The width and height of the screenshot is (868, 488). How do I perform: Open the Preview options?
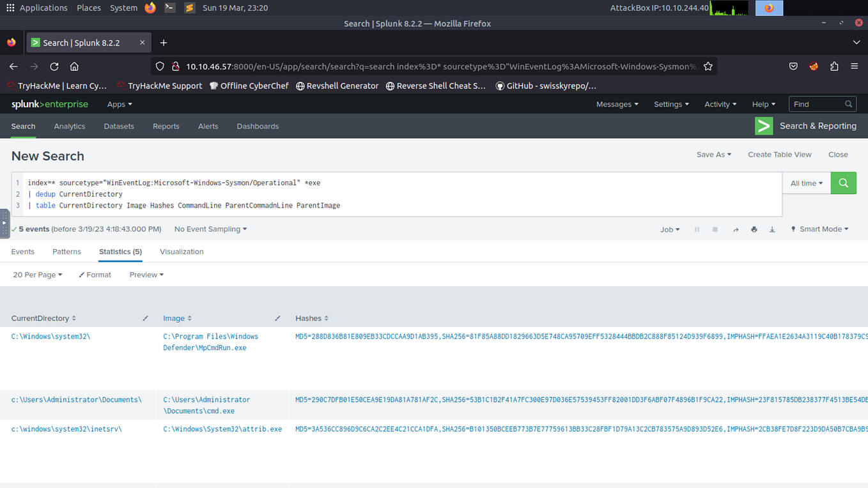pos(146,275)
